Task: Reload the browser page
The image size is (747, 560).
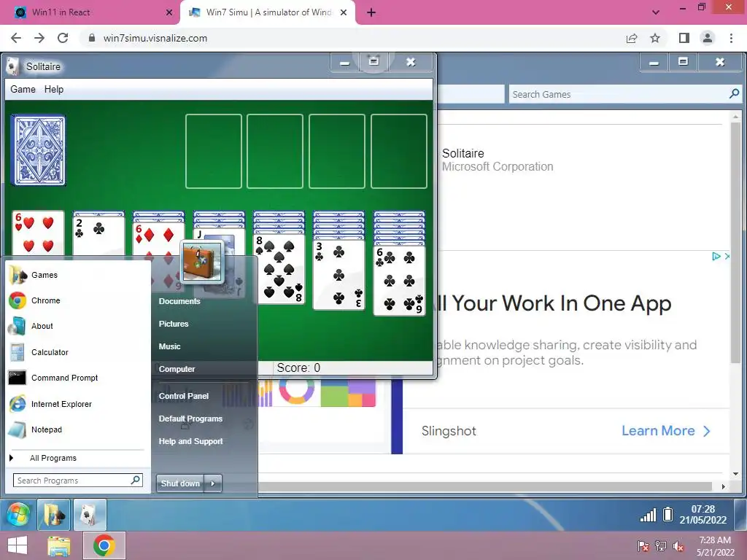Action: pyautogui.click(x=63, y=38)
